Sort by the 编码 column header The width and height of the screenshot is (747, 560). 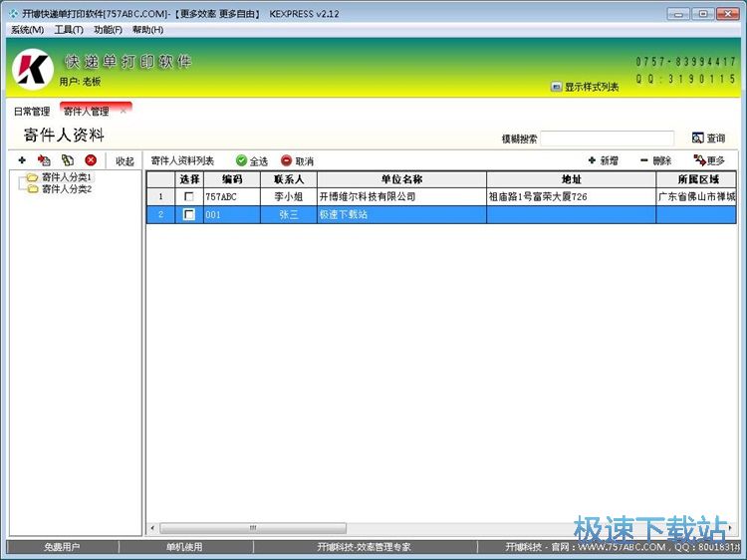point(232,179)
